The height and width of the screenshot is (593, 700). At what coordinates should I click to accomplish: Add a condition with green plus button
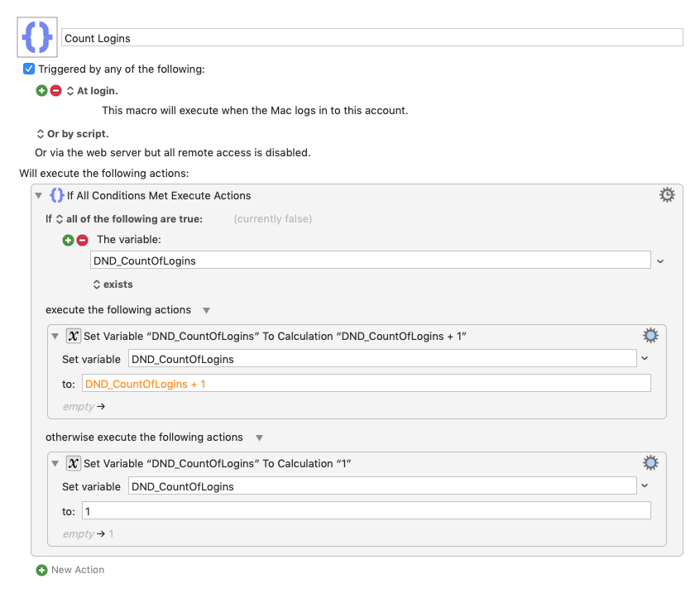68,240
